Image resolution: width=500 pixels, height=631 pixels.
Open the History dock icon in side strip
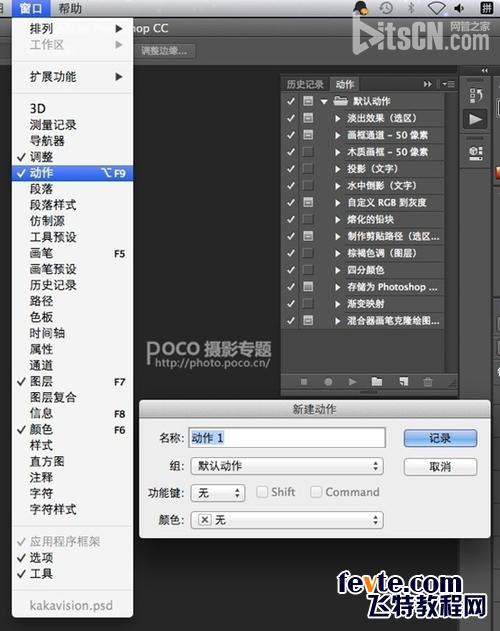475,96
